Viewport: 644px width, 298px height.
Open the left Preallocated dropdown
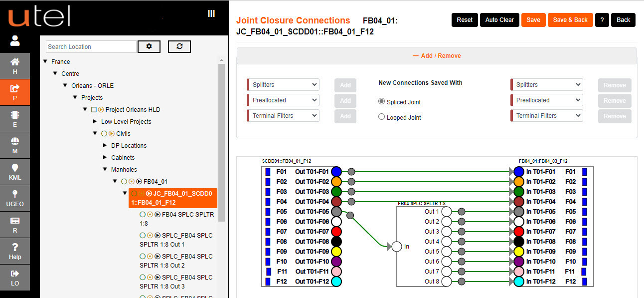click(x=283, y=100)
